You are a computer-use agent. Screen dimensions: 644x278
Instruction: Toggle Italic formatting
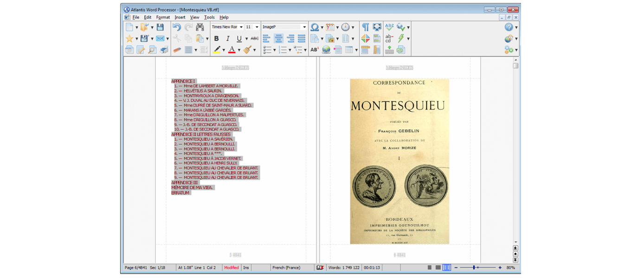coord(228,38)
